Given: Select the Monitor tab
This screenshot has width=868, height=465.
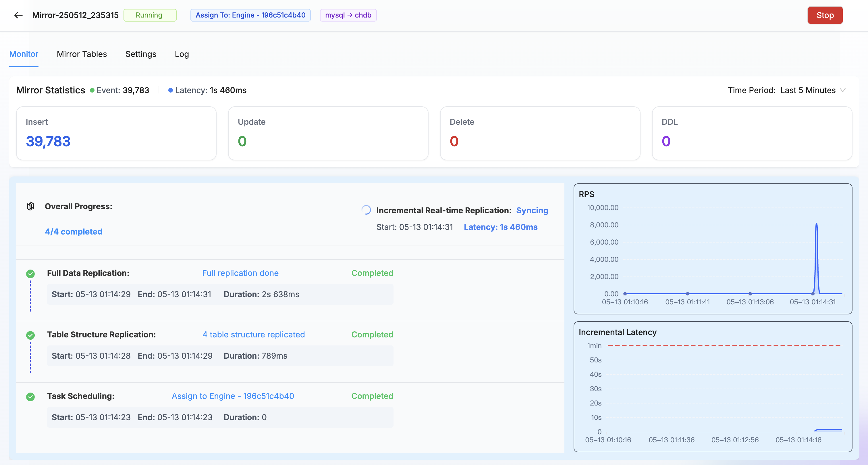Looking at the screenshot, I should (x=24, y=54).
